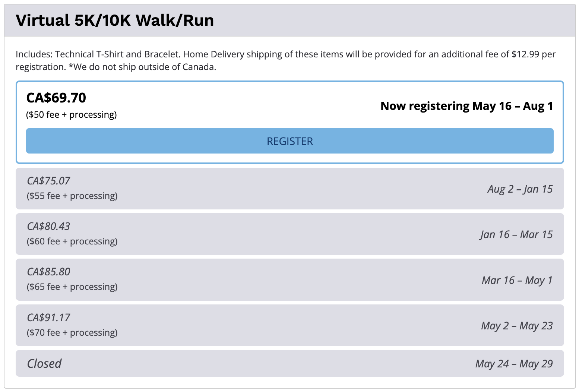Click the ($55 fee + processing) note
Image resolution: width=579 pixels, height=392 pixels.
pyautogui.click(x=72, y=196)
